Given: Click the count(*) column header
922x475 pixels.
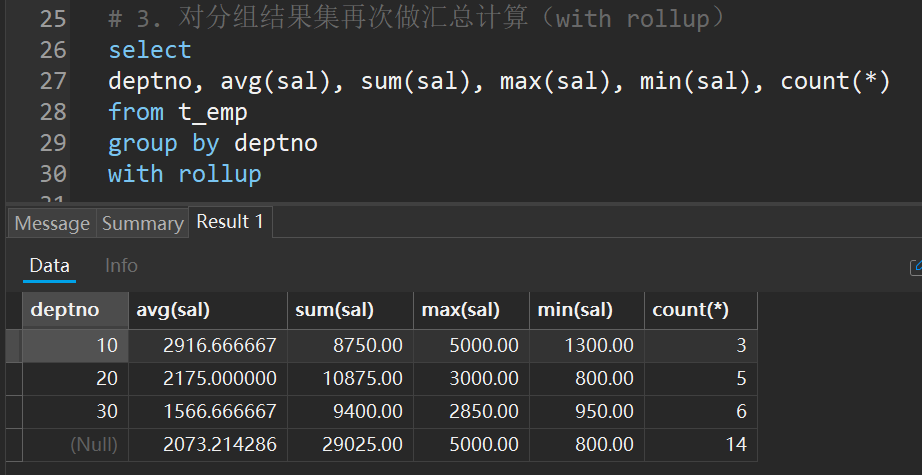Looking at the screenshot, I should tap(701, 310).
